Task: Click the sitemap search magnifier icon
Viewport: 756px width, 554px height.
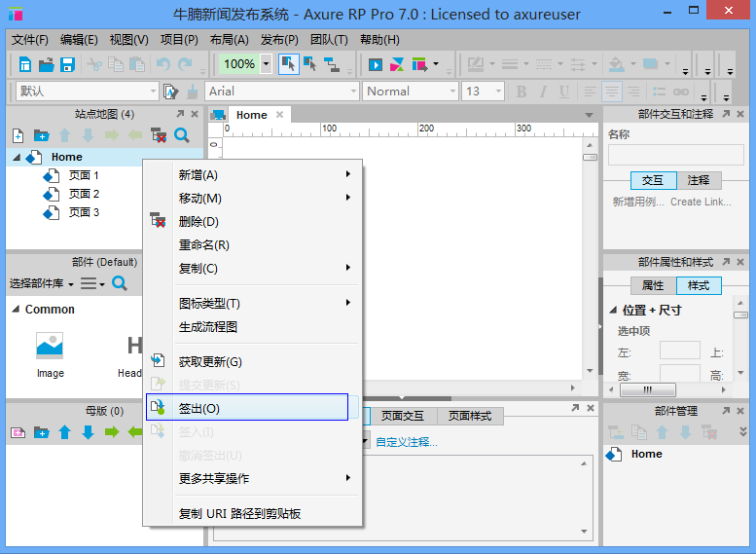Action: click(181, 135)
